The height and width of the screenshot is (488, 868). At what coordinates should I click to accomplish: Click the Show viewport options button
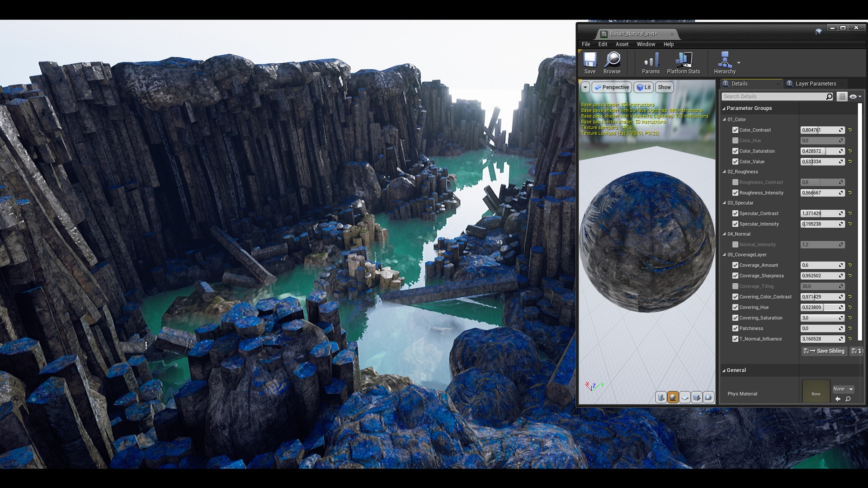(664, 87)
